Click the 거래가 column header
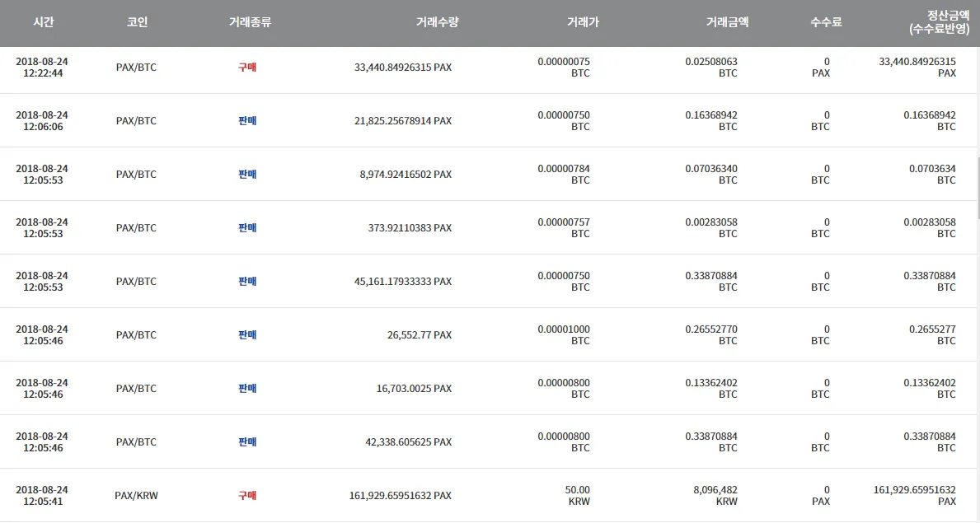The height and width of the screenshot is (523, 980). point(583,22)
